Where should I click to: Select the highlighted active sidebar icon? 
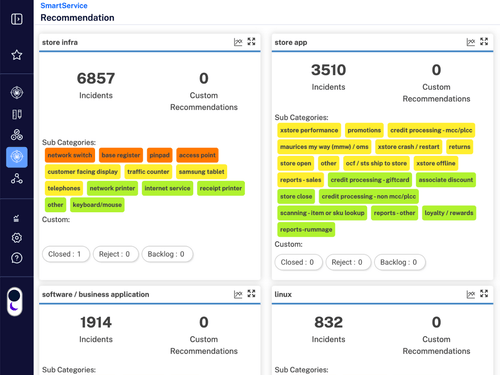[17, 157]
